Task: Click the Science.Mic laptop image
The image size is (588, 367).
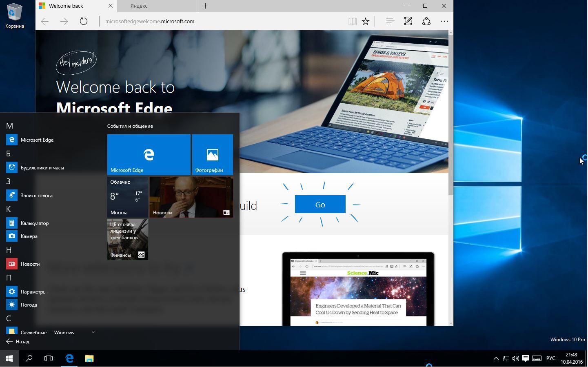Action: pos(358,289)
